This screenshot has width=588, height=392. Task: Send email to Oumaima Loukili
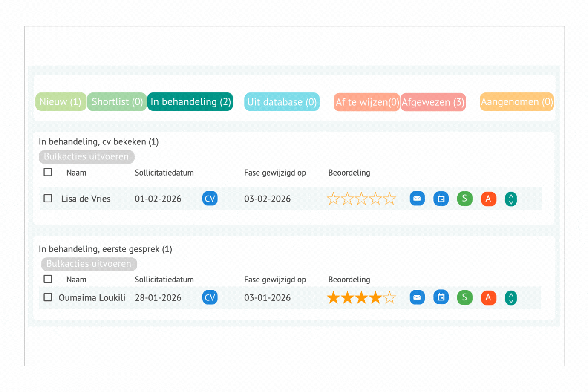(x=417, y=297)
